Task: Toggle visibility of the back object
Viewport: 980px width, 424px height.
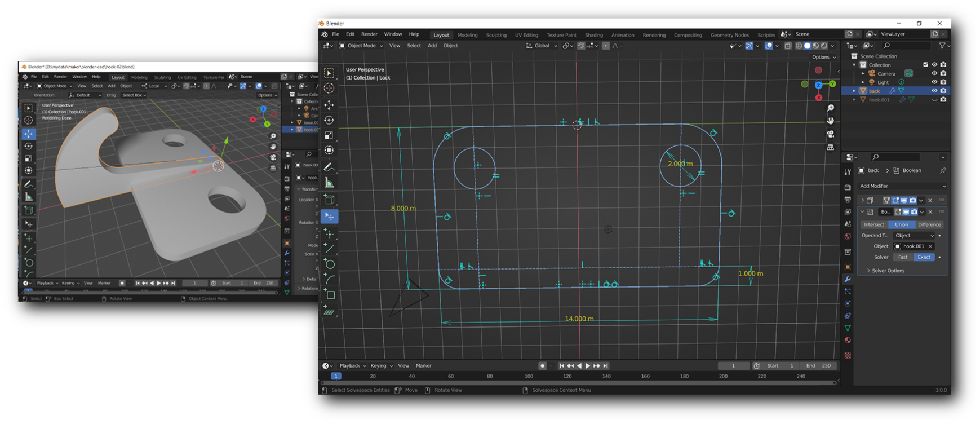Action: (x=934, y=91)
